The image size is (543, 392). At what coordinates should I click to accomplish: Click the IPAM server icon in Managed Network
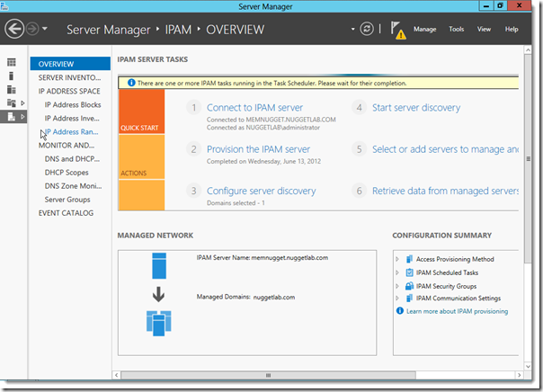pos(159,265)
